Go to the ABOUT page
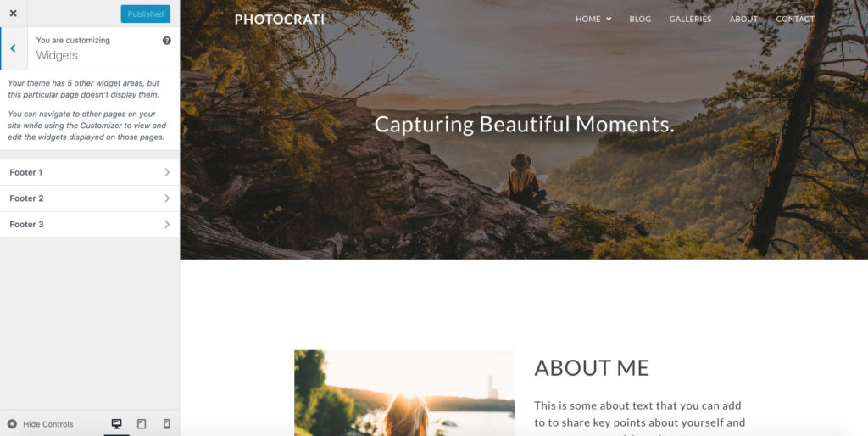The width and height of the screenshot is (868, 436). tap(743, 19)
